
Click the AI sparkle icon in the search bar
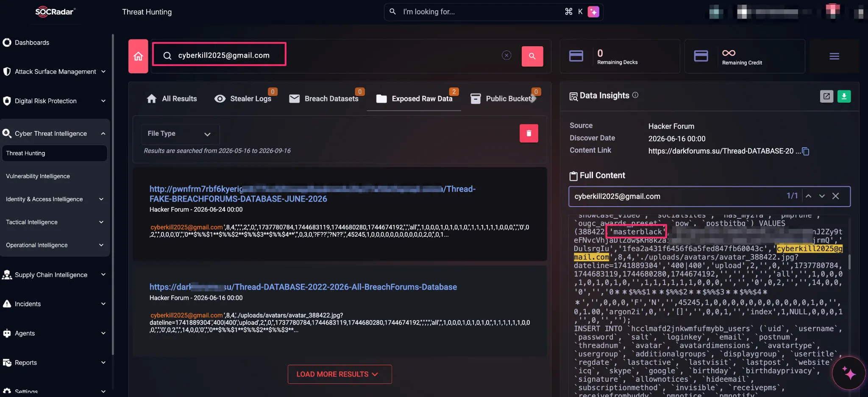coord(593,12)
